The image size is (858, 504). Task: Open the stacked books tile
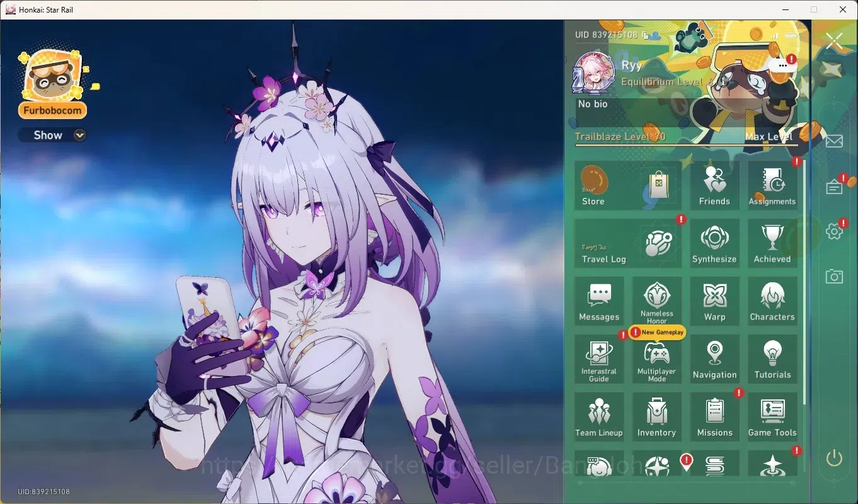point(714,464)
